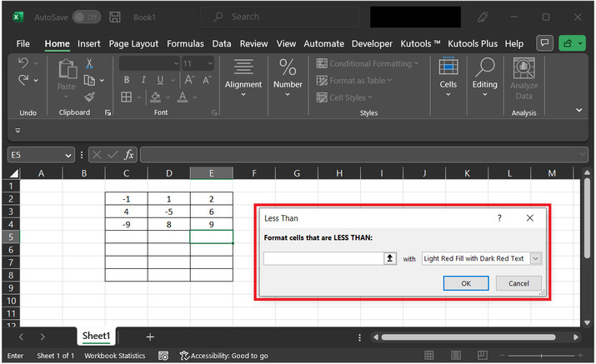Open the Name Box dropdown
Viewport: 596px width, 364px height.
(x=68, y=155)
